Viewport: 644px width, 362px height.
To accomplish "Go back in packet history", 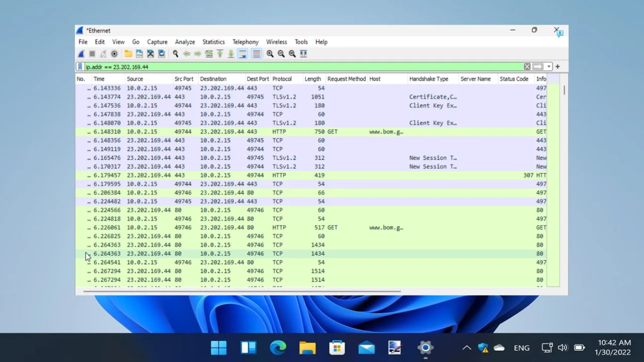I will coord(187,54).
